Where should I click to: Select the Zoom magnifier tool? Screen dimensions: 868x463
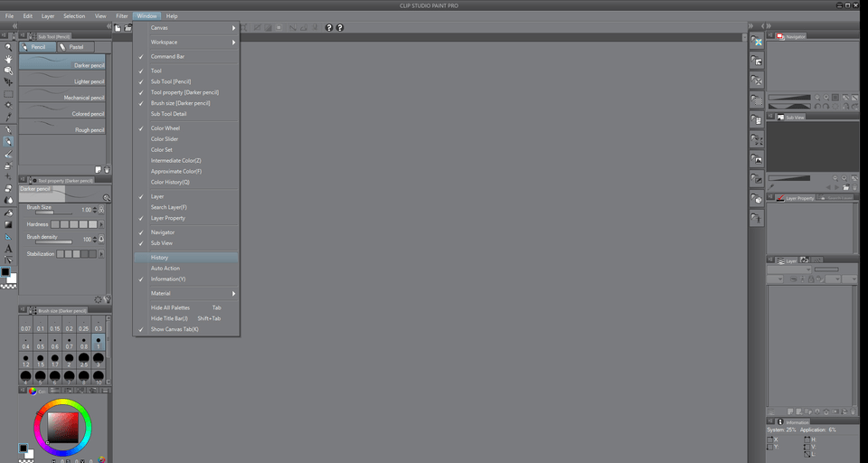(8, 47)
